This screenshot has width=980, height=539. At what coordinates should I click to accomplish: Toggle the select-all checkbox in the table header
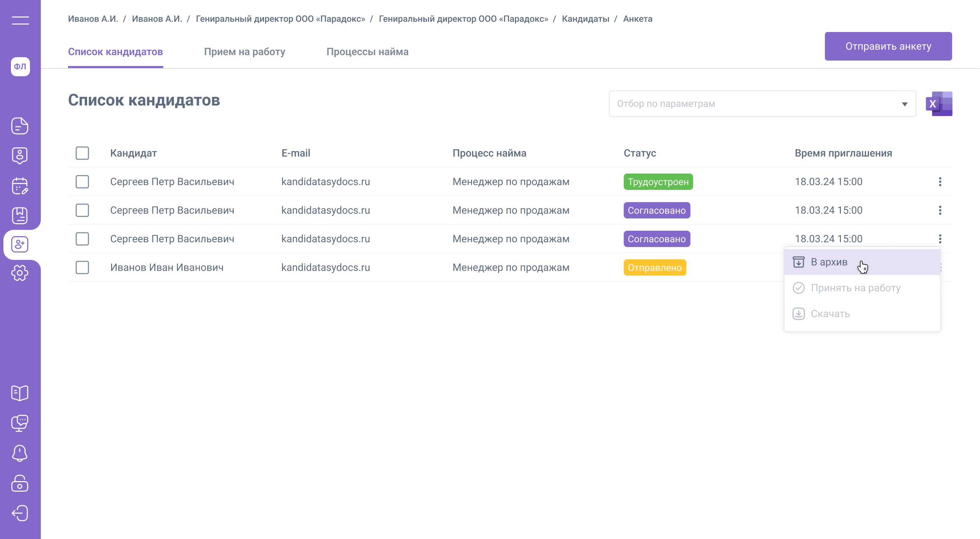coord(82,153)
